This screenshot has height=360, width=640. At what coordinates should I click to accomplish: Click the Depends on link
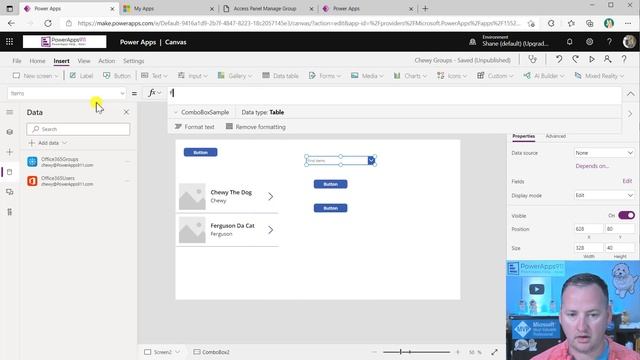592,166
